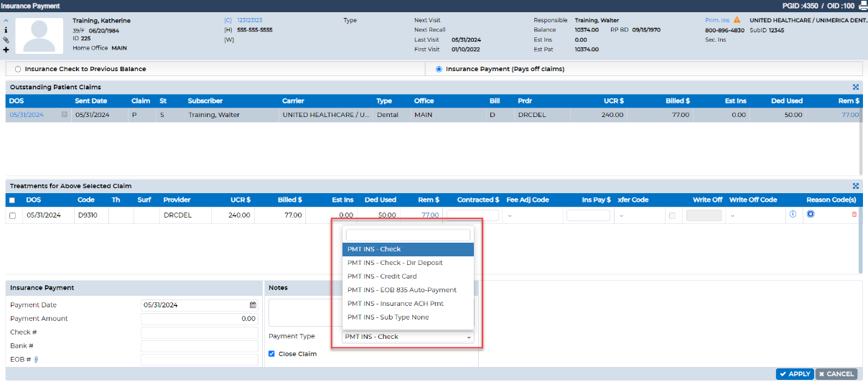
Task: Collapse patient header with chevron
Action: click(x=6, y=21)
